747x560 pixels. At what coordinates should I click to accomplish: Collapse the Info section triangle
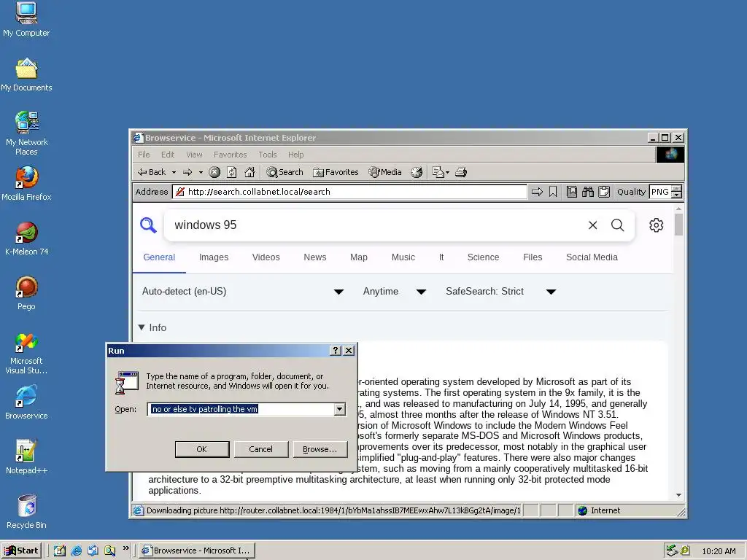[142, 327]
